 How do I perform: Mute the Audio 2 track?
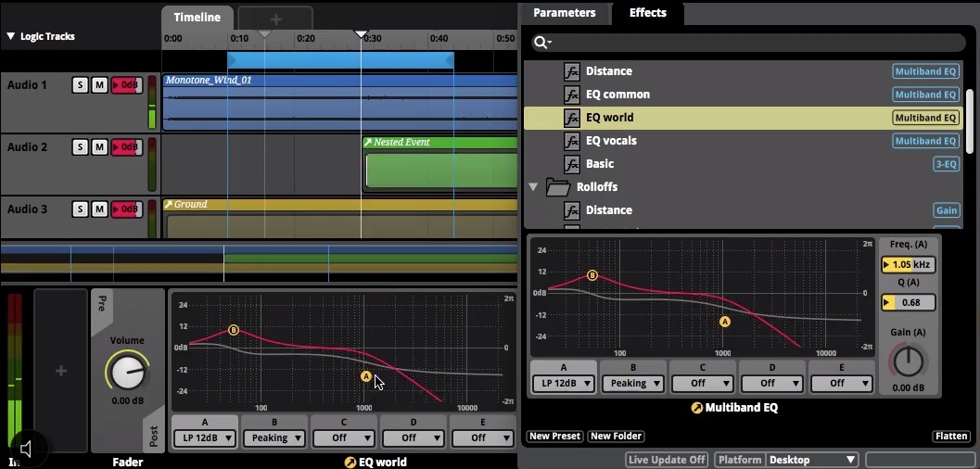(x=99, y=147)
